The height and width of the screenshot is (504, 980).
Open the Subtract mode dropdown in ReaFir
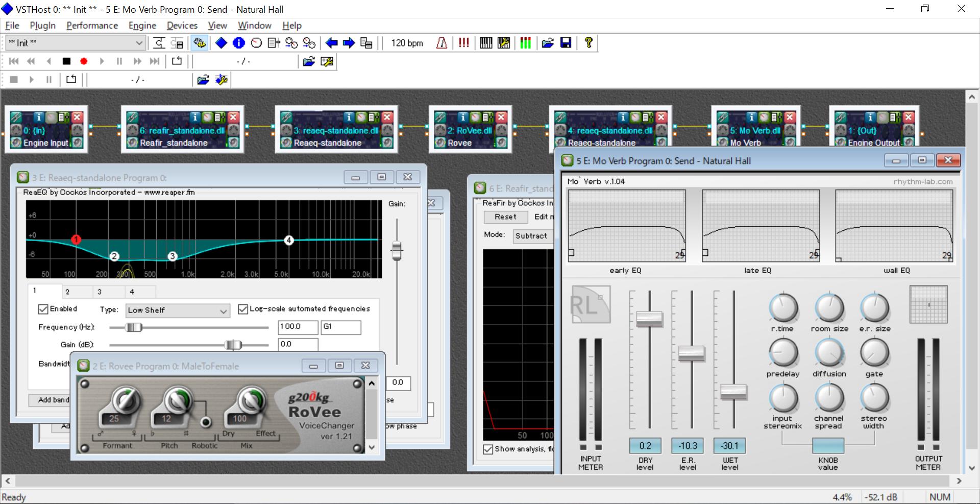coord(533,236)
